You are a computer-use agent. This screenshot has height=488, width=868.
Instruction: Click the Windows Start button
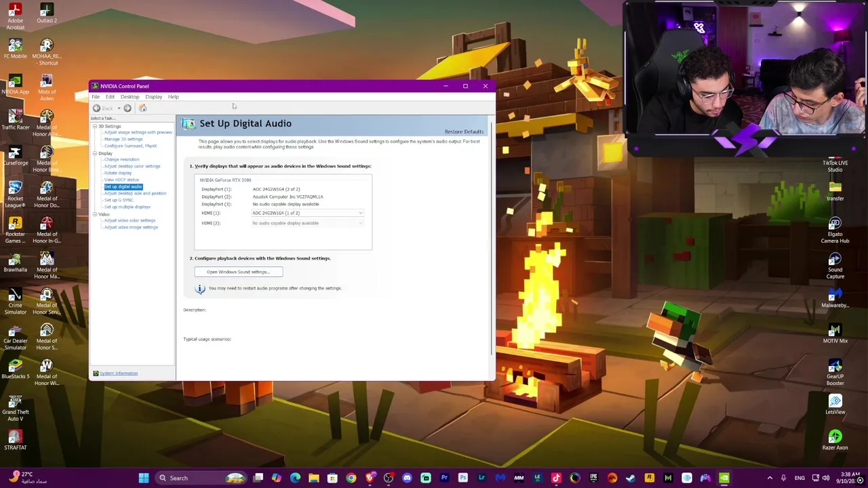coord(144,479)
